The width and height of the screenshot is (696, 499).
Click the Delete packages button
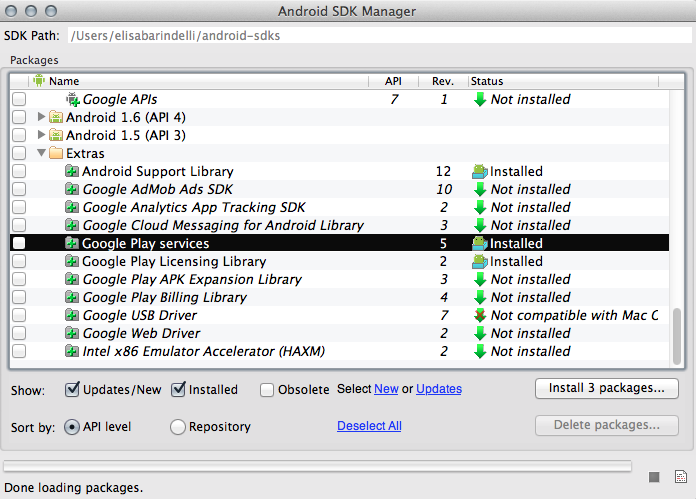(607, 425)
